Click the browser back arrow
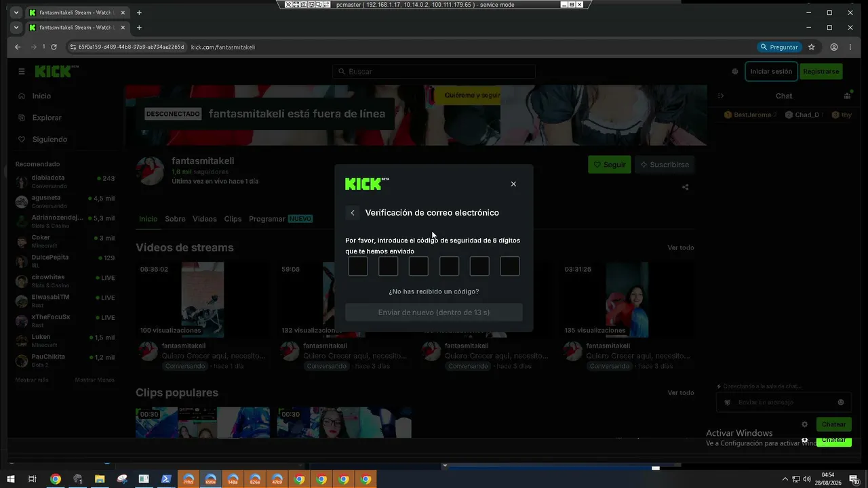 point(18,47)
